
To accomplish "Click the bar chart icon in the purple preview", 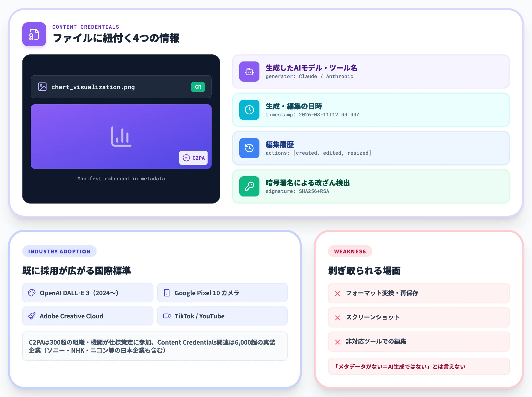I will tap(121, 136).
